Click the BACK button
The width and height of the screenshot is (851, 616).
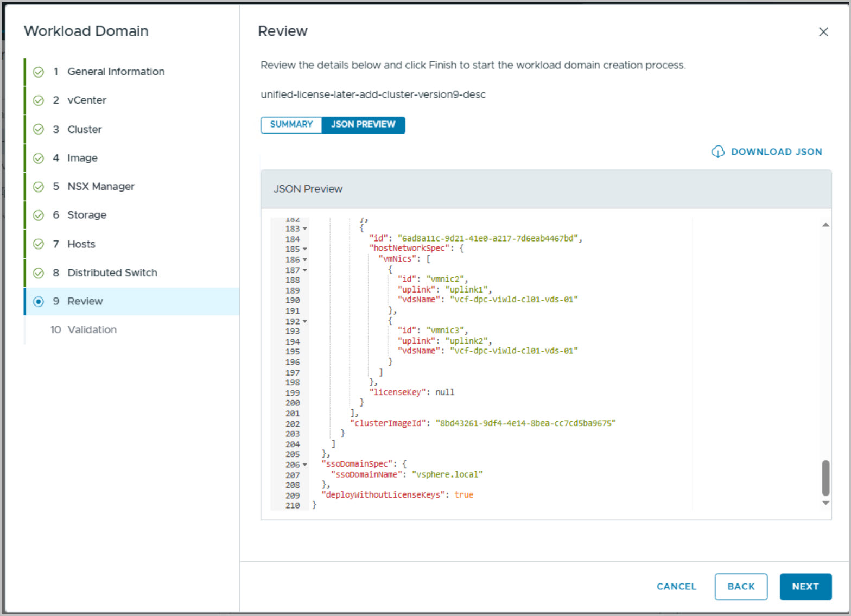[x=741, y=587]
